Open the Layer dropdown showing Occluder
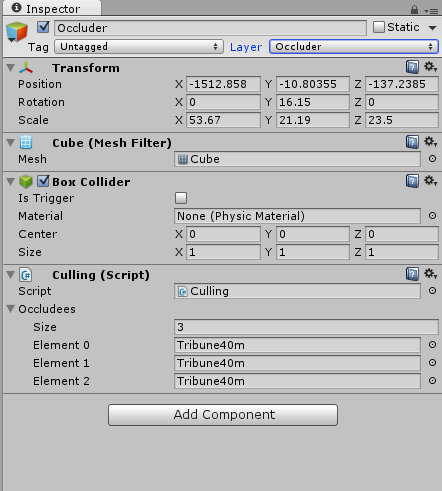Screen dimensions: 442x491 click(354, 47)
